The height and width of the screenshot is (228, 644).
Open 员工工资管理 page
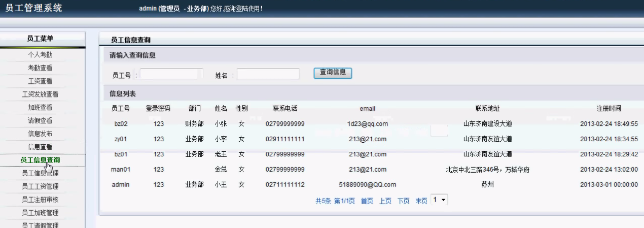pos(40,186)
